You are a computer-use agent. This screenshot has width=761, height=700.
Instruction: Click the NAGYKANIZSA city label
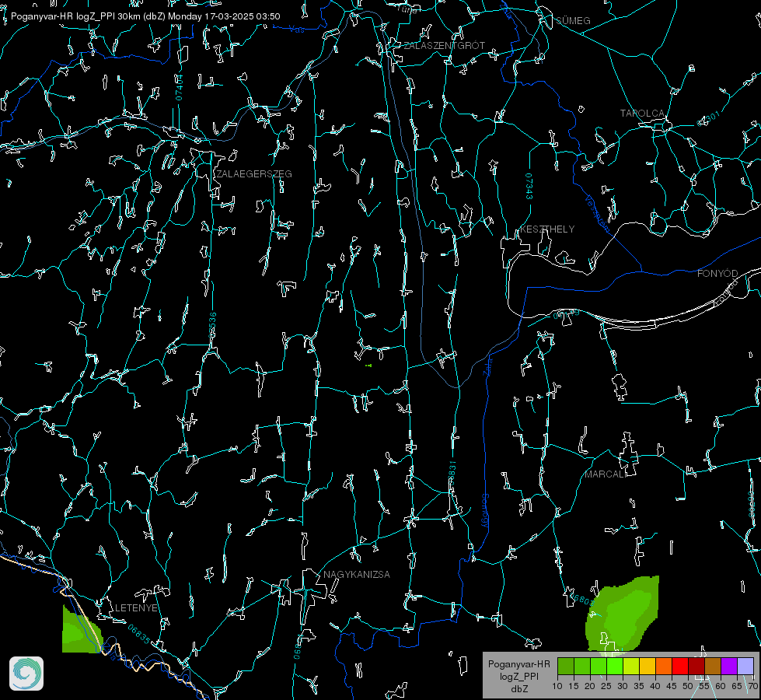point(357,575)
